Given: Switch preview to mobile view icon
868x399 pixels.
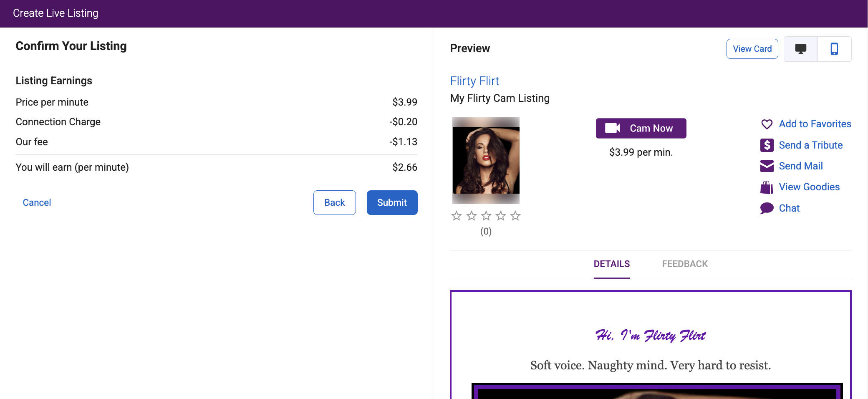Looking at the screenshot, I should pos(834,49).
